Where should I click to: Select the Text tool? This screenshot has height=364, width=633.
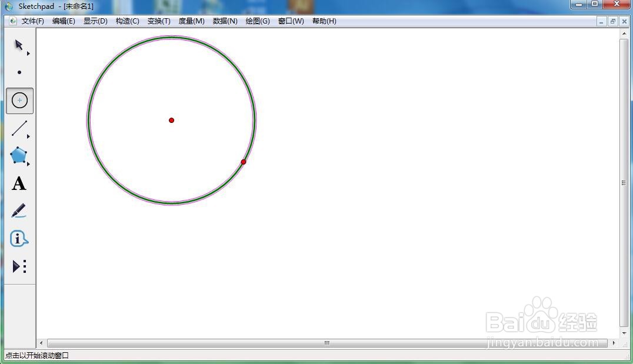(19, 183)
